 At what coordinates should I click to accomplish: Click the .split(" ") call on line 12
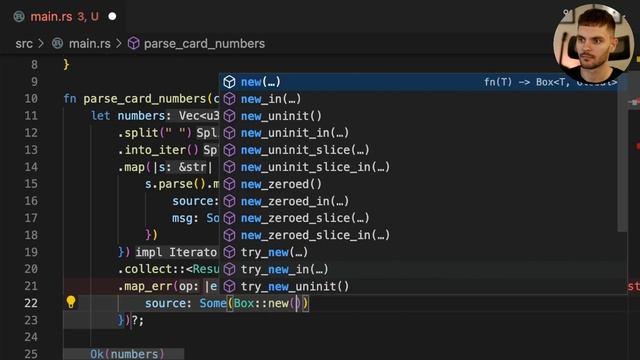click(155, 133)
